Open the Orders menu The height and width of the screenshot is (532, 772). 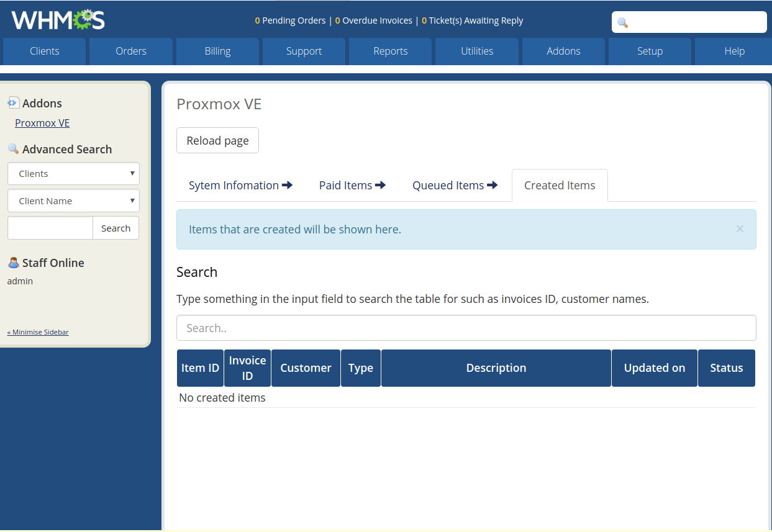pos(131,51)
